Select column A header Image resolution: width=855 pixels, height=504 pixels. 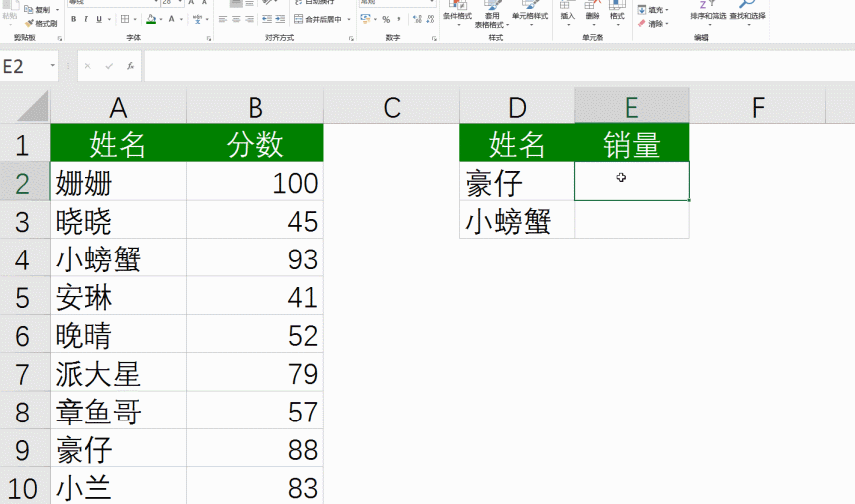coord(118,107)
